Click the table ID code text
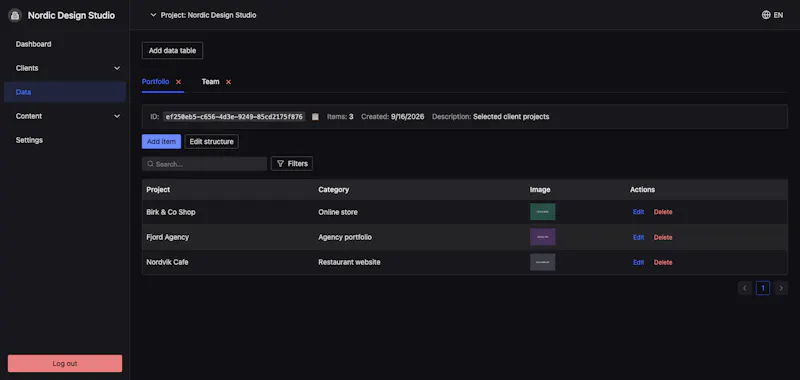The height and width of the screenshot is (380, 800). click(235, 117)
